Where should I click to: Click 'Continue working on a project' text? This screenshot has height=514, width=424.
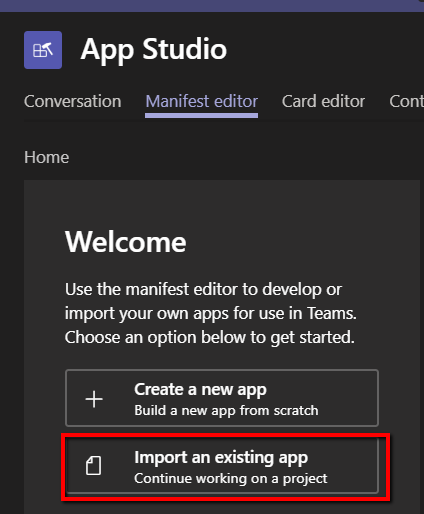coord(231,479)
